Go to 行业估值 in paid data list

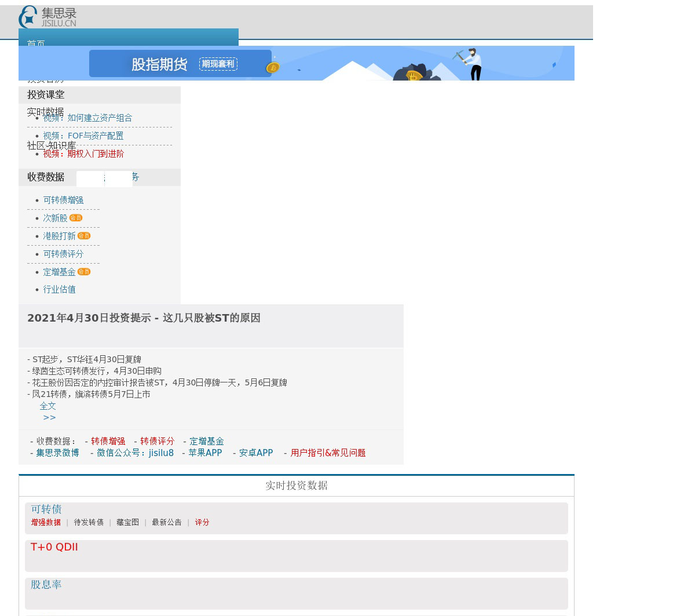(59, 289)
